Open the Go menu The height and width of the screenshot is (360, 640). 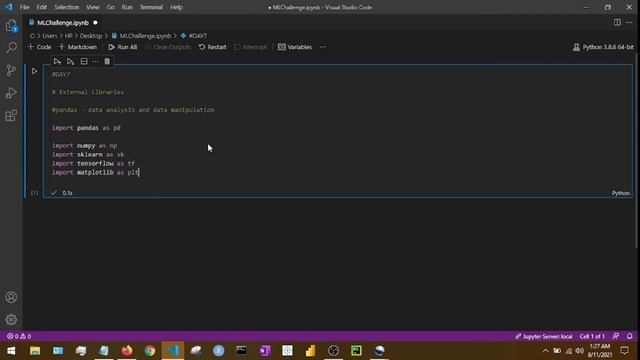(x=111, y=7)
